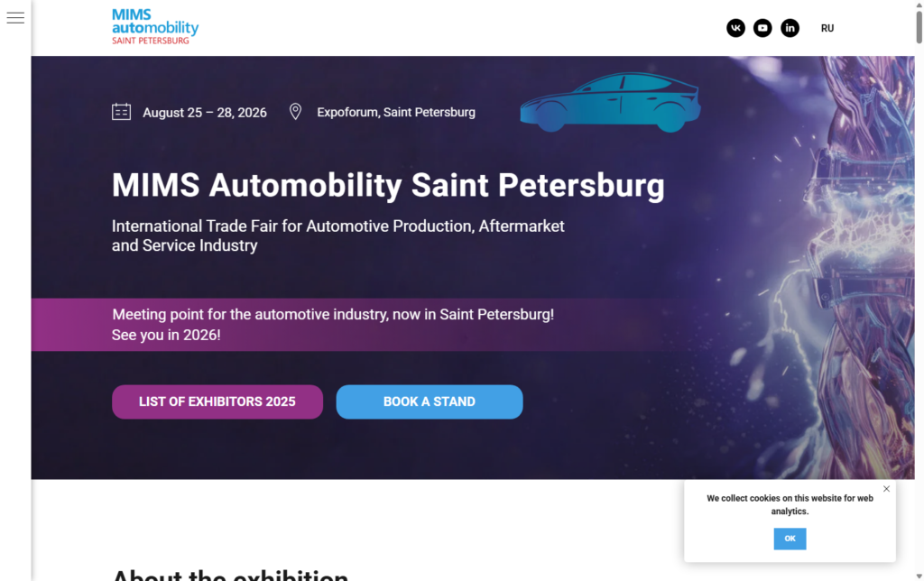Open the YouTube channel icon
The width and height of the screenshot is (924, 581).
[762, 28]
